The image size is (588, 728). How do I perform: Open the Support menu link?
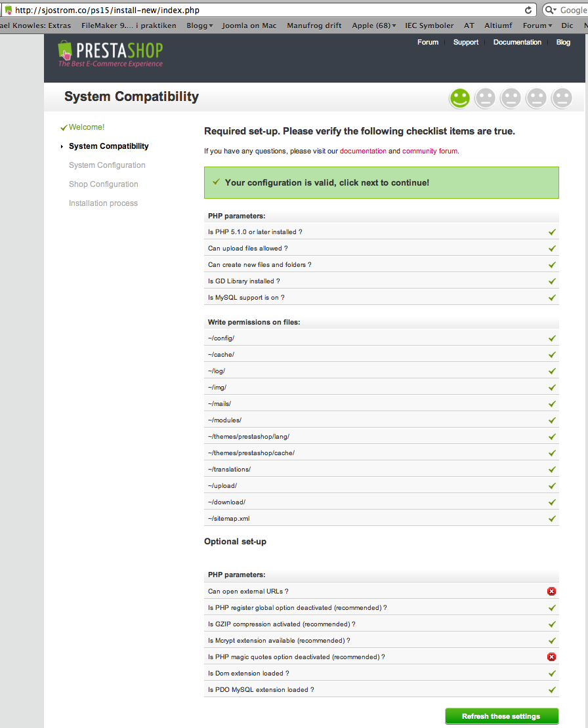click(466, 42)
